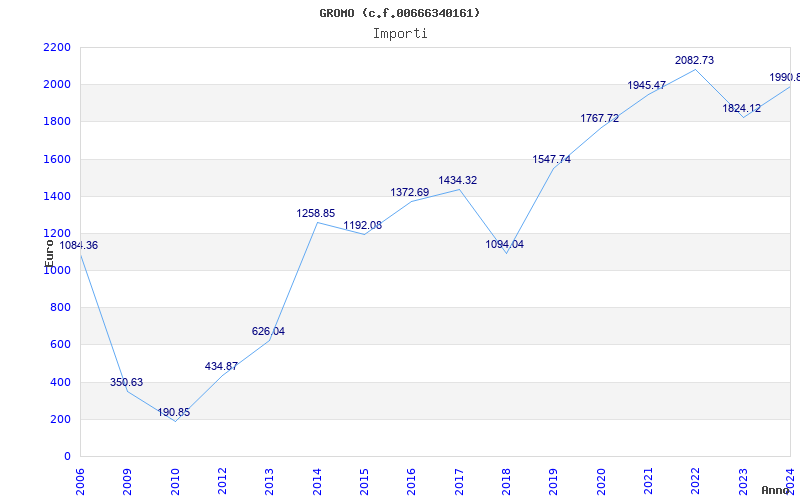The height and width of the screenshot is (500, 800).
Task: Click the x-axis year 2016
Action: click(412, 482)
